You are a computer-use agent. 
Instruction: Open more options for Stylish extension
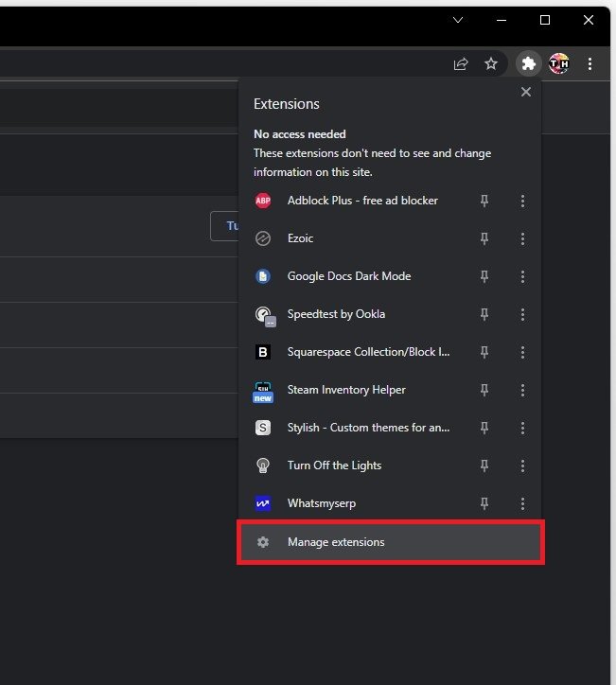(522, 428)
